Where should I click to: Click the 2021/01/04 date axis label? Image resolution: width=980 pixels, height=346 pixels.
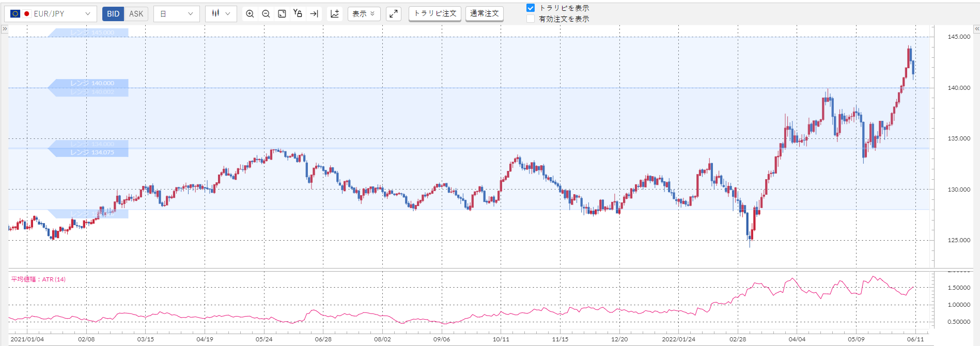point(27,339)
